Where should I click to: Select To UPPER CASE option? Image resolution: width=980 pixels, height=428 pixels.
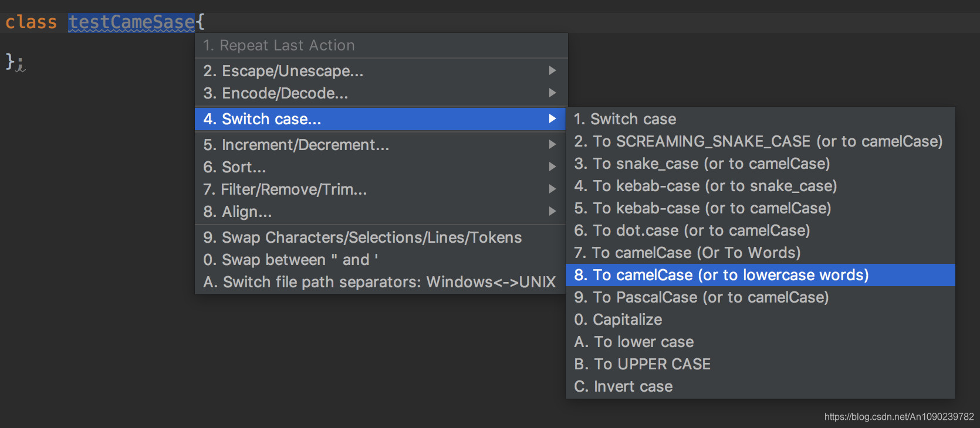(x=761, y=364)
